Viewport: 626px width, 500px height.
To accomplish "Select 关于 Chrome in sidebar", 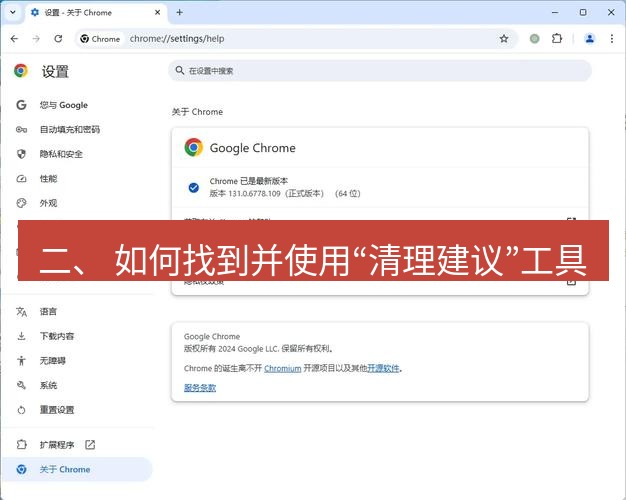I will [77, 469].
